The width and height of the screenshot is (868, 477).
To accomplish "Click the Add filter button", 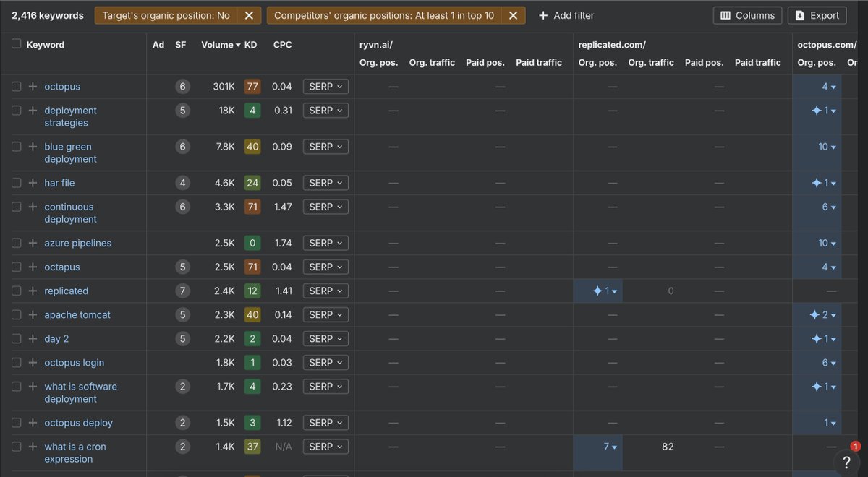I will [566, 15].
